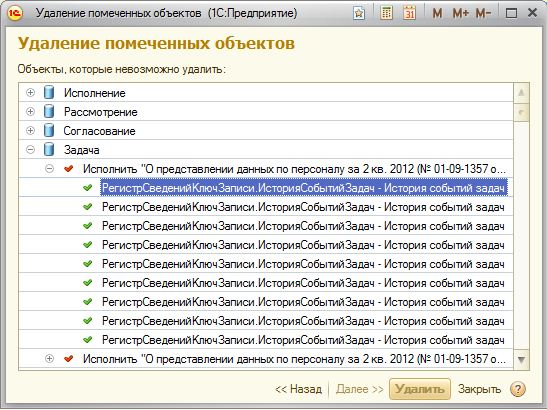Click the << Назад link
Image resolution: width=547 pixels, height=410 pixels.
pos(298,389)
